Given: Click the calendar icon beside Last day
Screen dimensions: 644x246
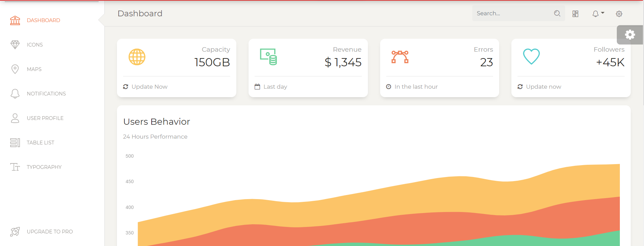Looking at the screenshot, I should coord(257,87).
